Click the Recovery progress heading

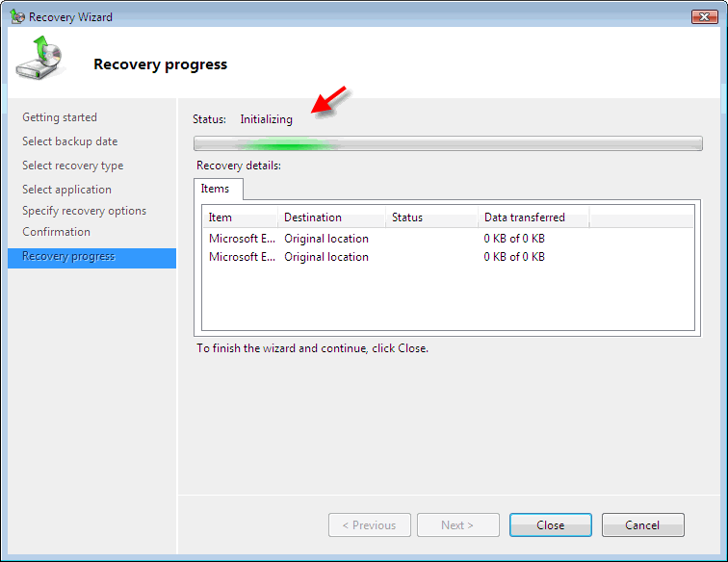point(160,64)
